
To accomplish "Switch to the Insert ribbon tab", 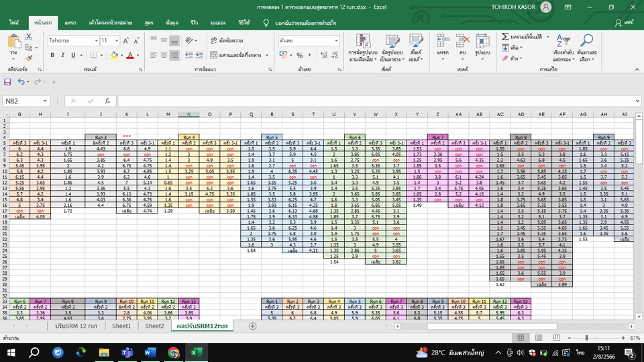I will pyautogui.click(x=70, y=23).
